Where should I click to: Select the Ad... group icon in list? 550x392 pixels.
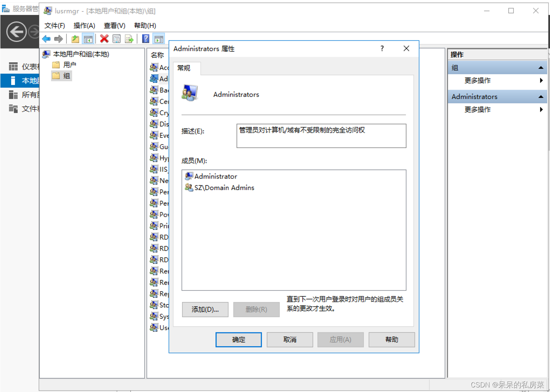(154, 79)
